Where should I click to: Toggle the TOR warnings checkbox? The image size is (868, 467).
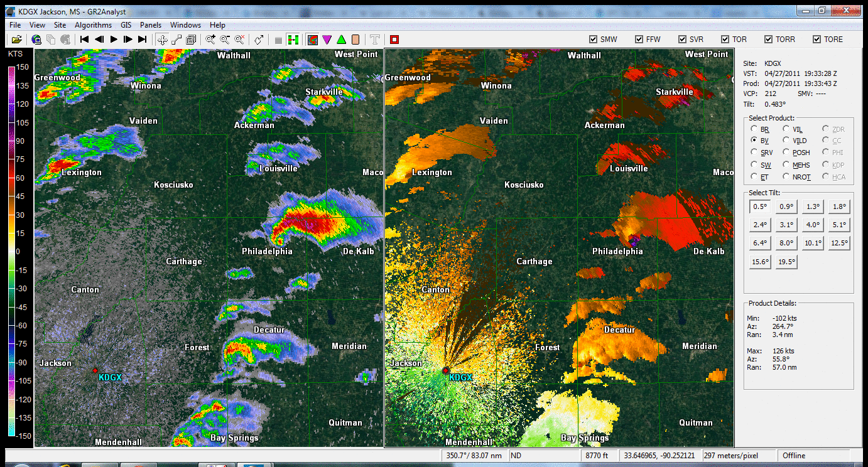pos(725,39)
